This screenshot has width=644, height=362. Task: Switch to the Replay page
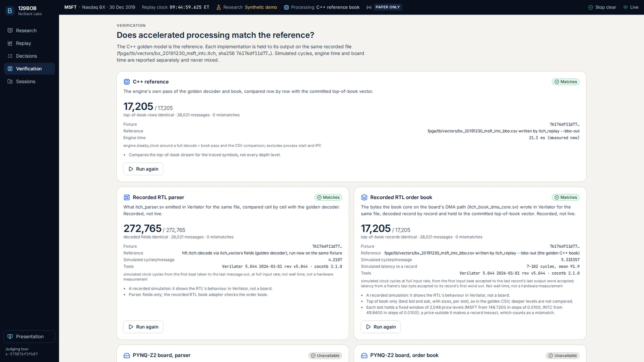click(29, 43)
